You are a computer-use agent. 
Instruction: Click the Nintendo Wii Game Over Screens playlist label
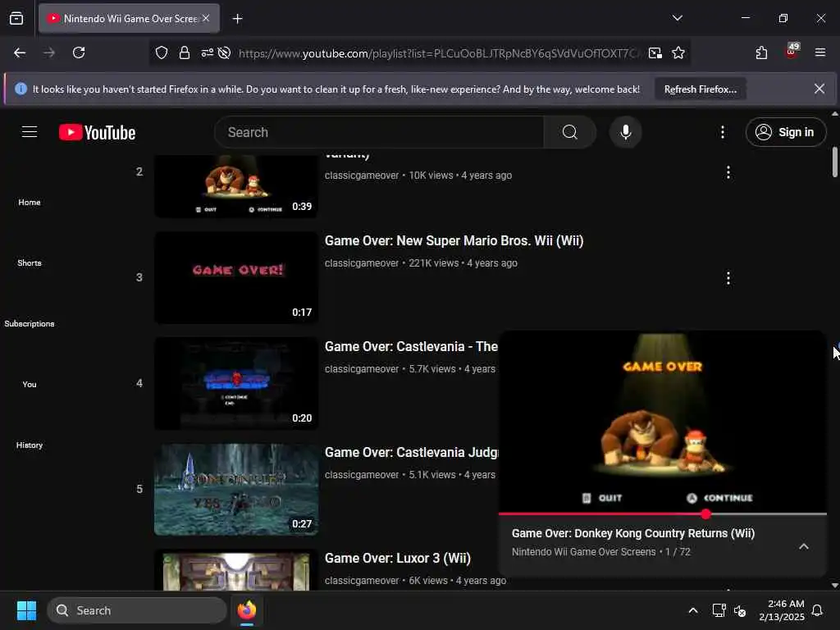pyautogui.click(x=583, y=552)
